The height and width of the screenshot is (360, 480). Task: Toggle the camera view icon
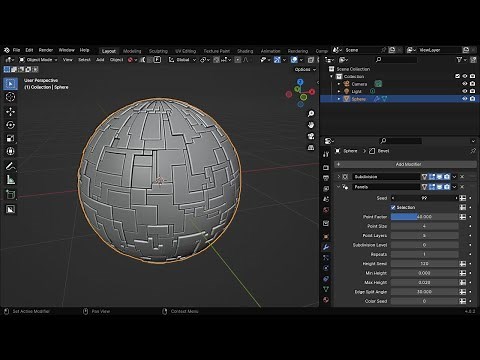[311, 136]
